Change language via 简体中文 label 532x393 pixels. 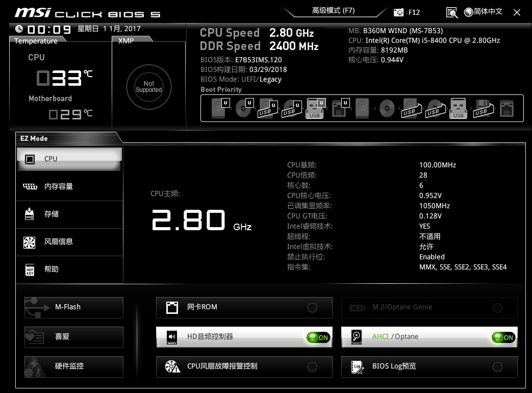pyautogui.click(x=488, y=12)
